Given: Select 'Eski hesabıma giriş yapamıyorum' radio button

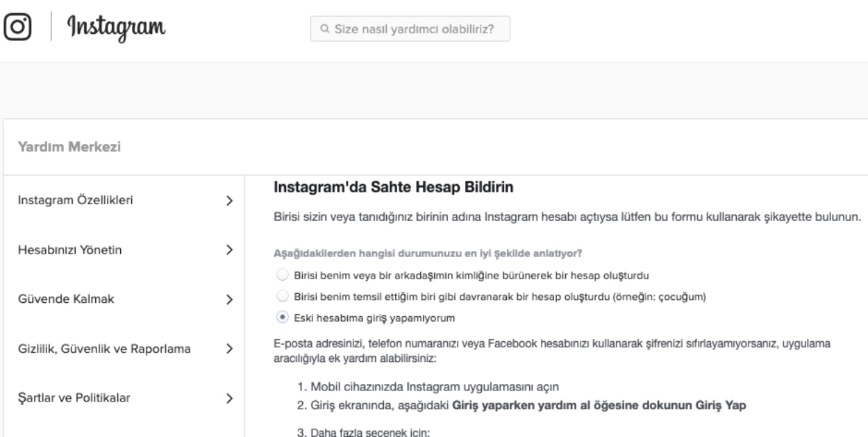Looking at the screenshot, I should pos(281,318).
